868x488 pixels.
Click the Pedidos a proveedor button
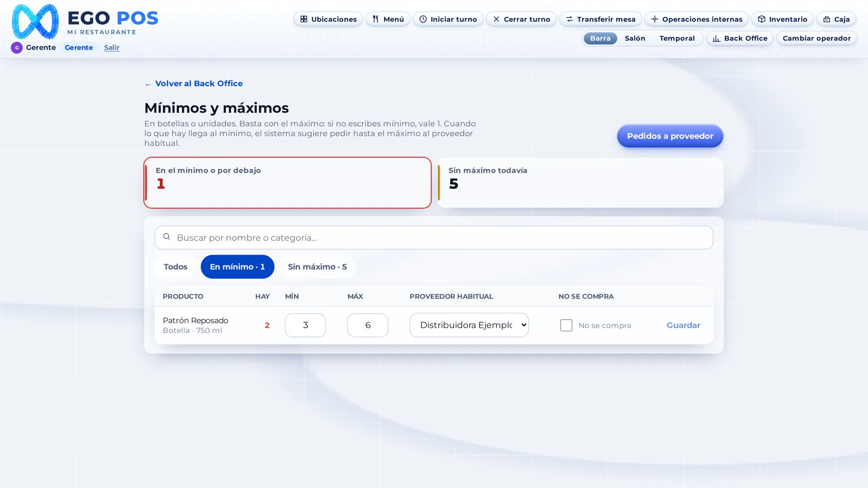[x=670, y=136]
